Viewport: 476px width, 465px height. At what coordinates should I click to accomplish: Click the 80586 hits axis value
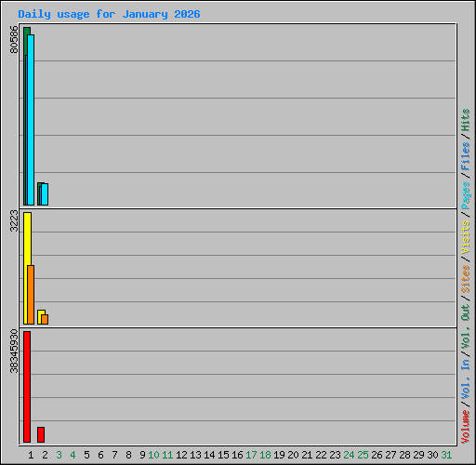pyautogui.click(x=14, y=40)
